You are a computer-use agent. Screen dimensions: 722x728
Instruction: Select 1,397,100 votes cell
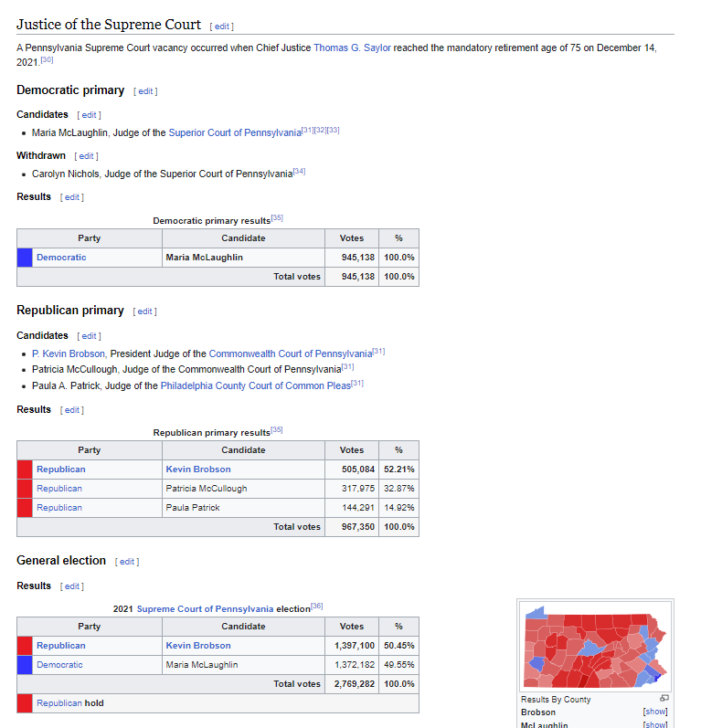(x=352, y=646)
